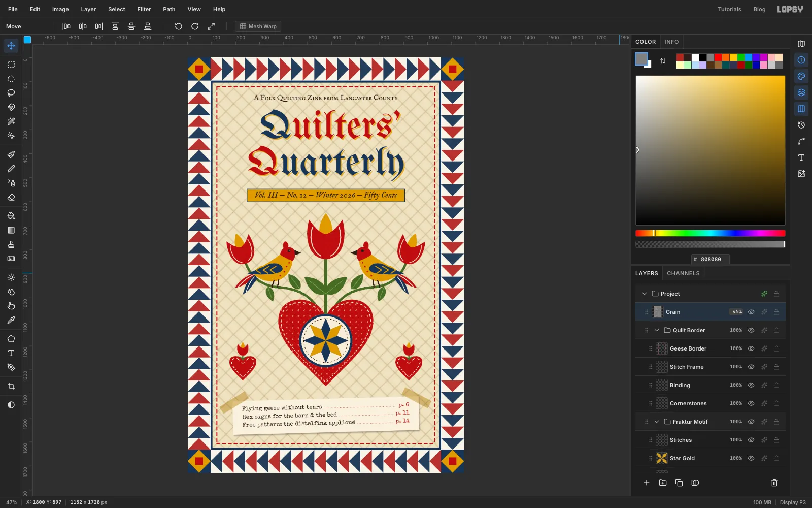812x508 pixels.
Task: Select the Move tool in the left toolbar
Action: (x=11, y=46)
